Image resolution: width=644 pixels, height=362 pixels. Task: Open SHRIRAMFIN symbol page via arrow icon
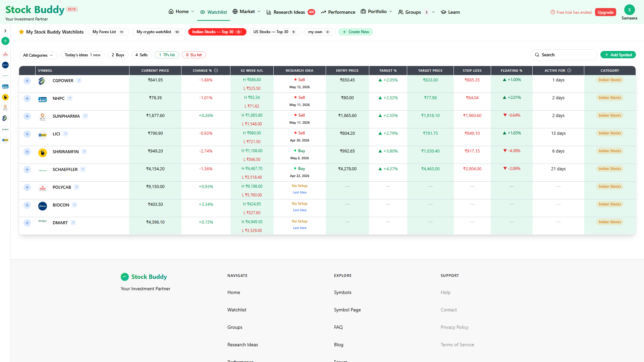pos(84,152)
